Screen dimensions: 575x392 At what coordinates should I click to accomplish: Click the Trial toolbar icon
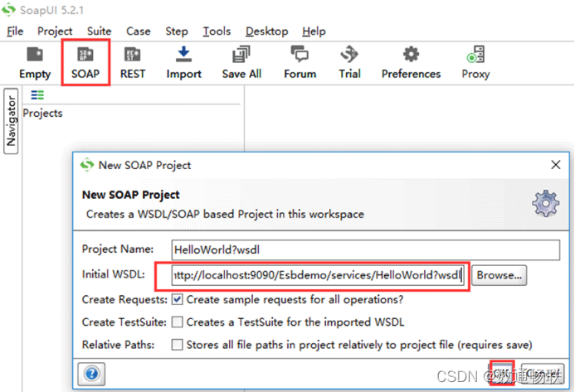[349, 63]
